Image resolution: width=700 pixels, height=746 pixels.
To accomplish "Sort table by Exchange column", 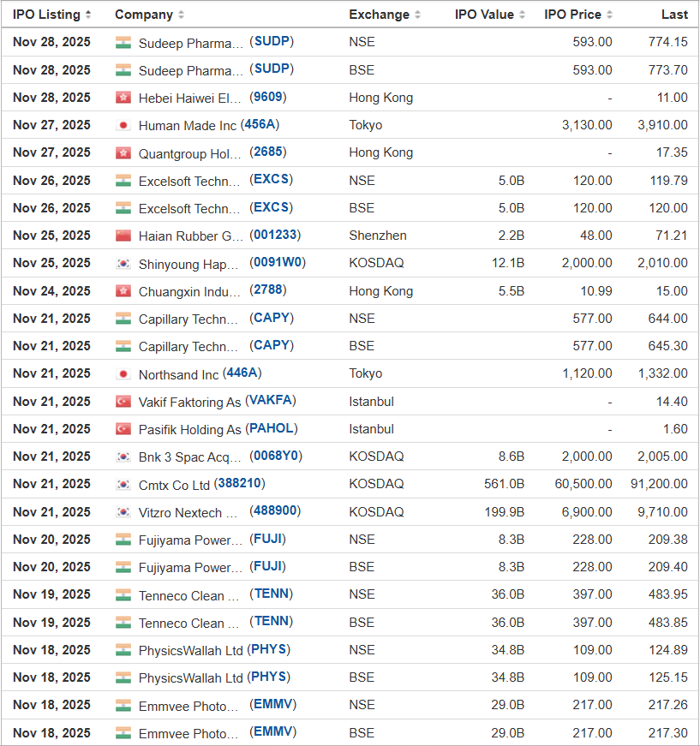I will pos(385,15).
